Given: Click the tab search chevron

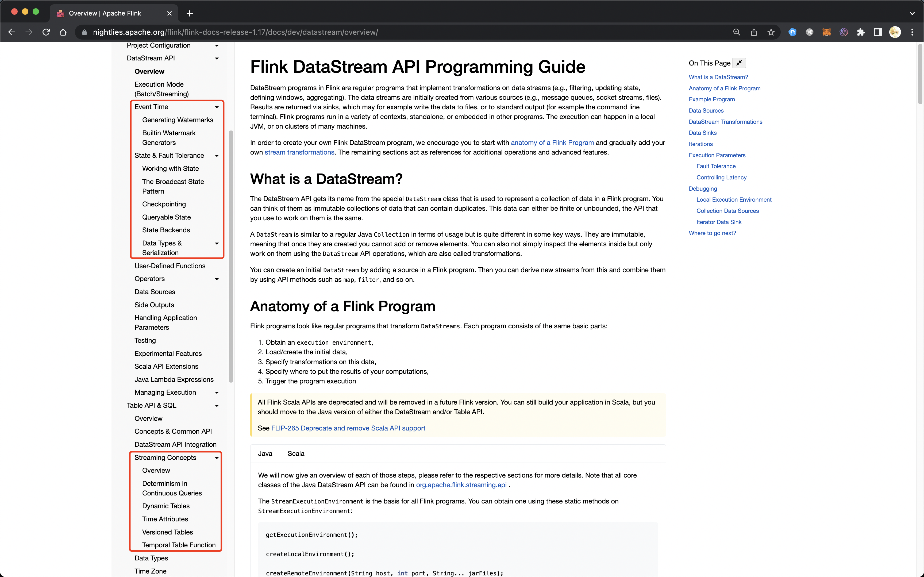Looking at the screenshot, I should click(x=912, y=13).
